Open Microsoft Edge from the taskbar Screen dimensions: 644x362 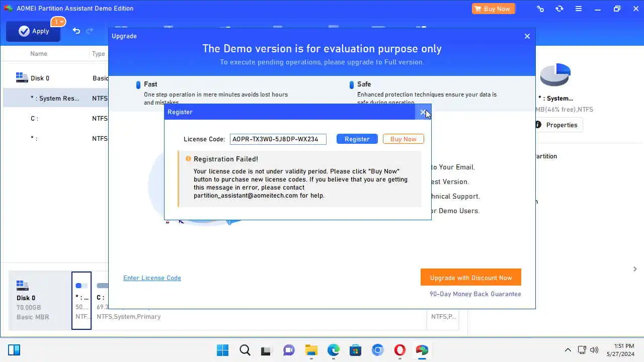tap(333, 350)
